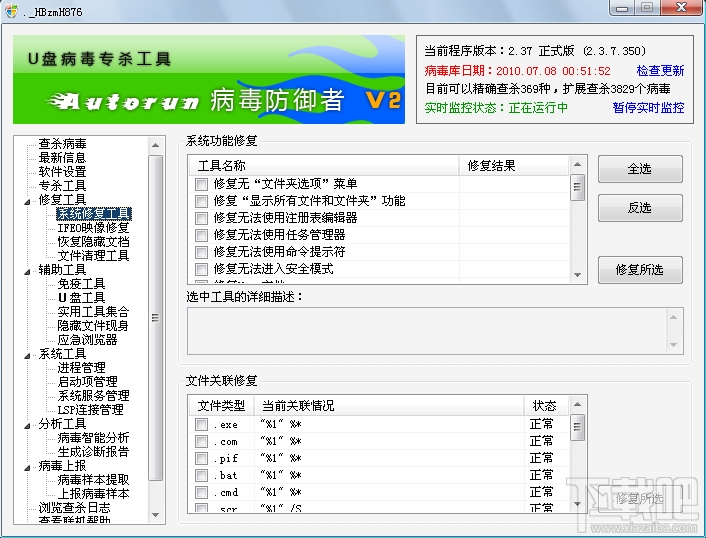Select 专杀工具 in the tree
Image resolution: width=706 pixels, height=538 pixels.
[x=62, y=185]
